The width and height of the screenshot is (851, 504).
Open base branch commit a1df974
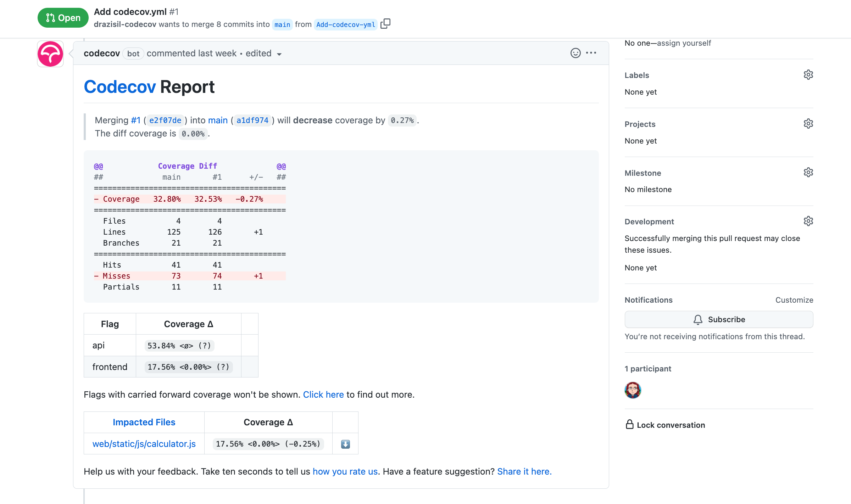click(x=252, y=120)
